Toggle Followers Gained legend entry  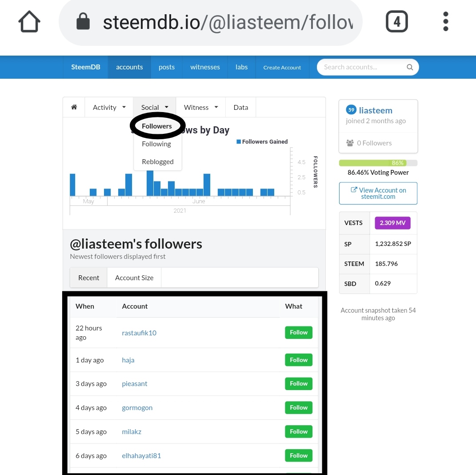pos(262,141)
